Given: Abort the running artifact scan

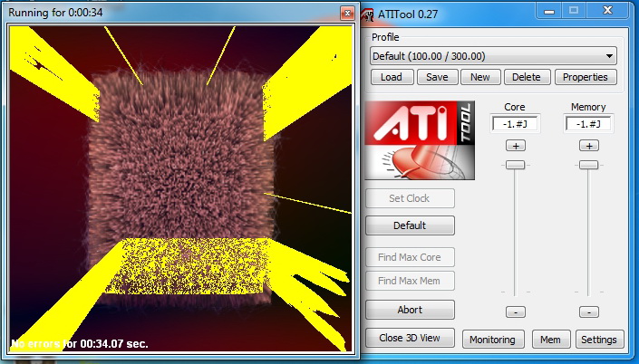Looking at the screenshot, I should 410,310.
